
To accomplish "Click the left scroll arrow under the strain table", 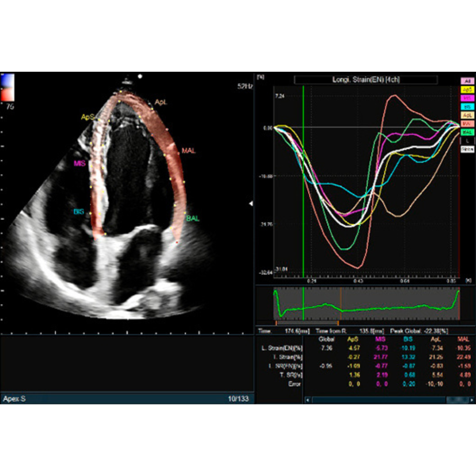I will point(307,400).
